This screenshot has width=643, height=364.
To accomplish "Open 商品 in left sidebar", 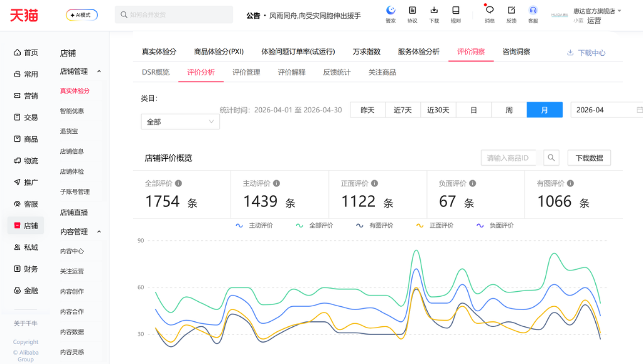I will [26, 139].
